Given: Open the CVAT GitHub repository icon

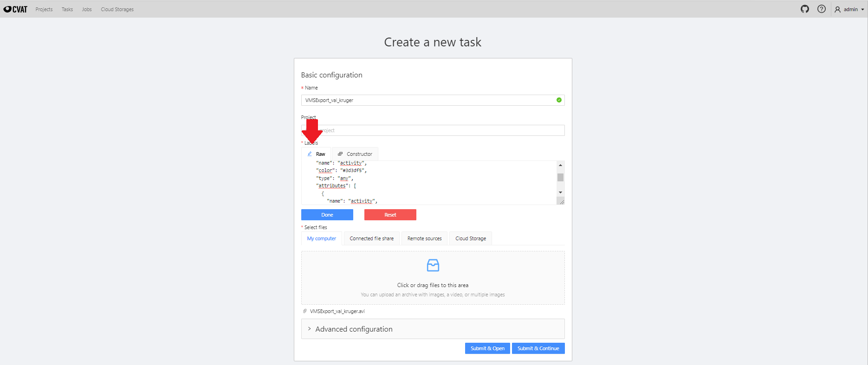Looking at the screenshot, I should coord(805,9).
